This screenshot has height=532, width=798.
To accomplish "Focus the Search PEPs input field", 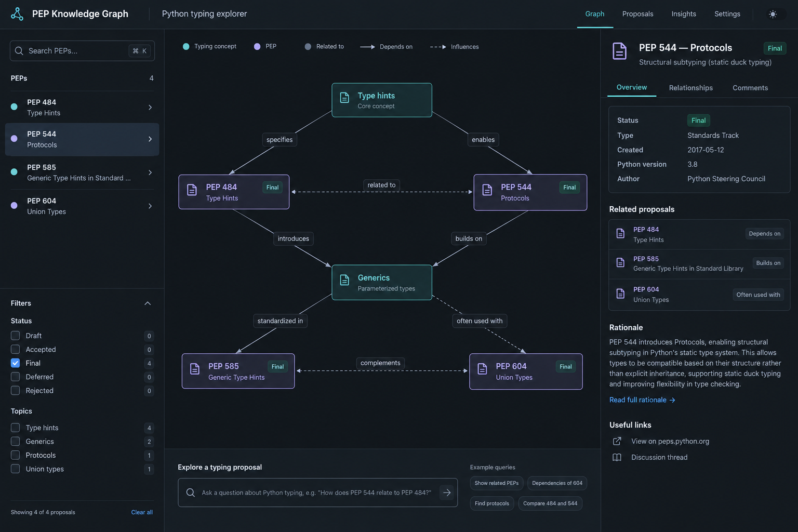I will (x=82, y=51).
